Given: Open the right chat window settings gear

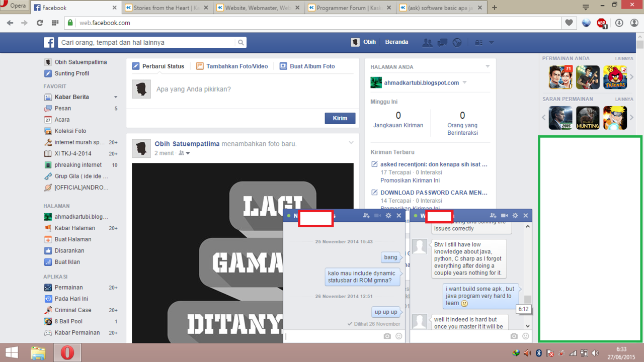Looking at the screenshot, I should [x=515, y=216].
